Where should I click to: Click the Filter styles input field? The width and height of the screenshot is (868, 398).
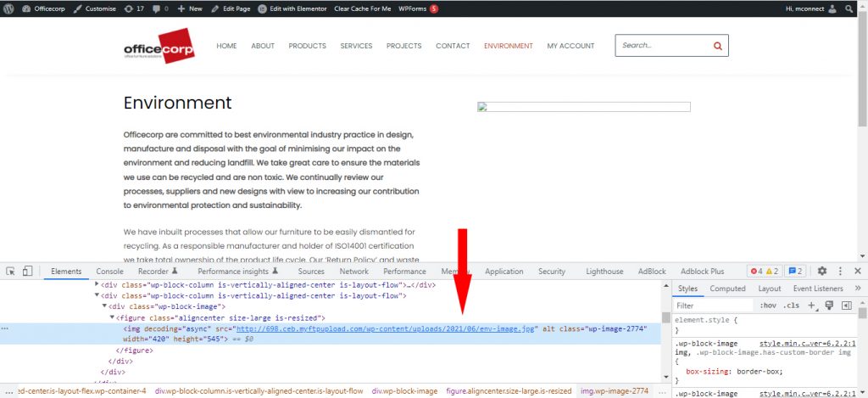tap(712, 306)
